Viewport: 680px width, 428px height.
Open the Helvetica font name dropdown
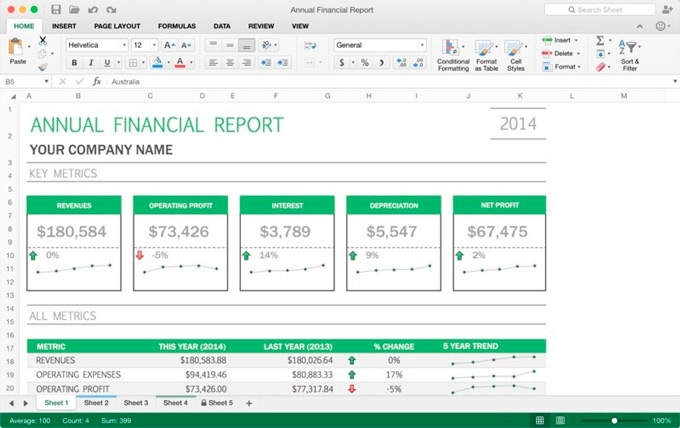coord(97,45)
